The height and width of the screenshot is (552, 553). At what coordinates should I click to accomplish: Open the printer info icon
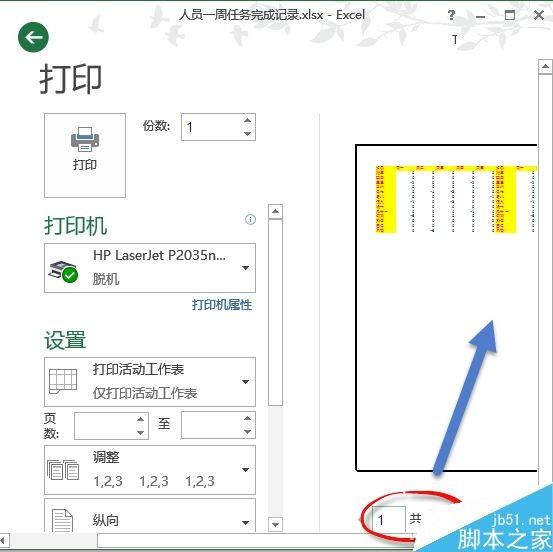(250, 220)
